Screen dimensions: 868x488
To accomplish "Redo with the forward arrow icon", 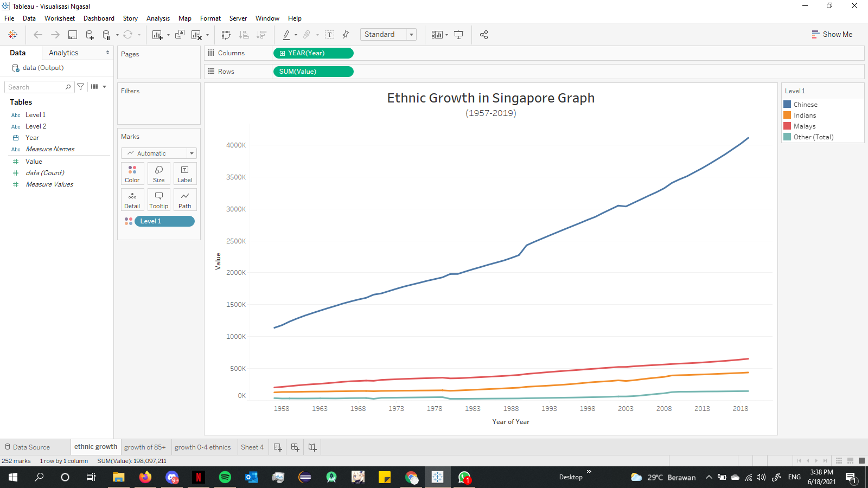I will click(x=55, y=35).
